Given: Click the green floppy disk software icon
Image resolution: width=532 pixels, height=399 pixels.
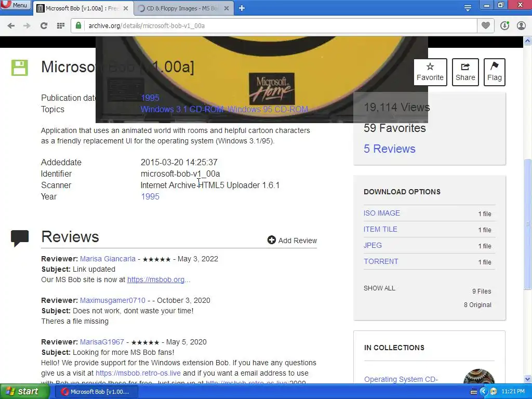Looking at the screenshot, I should [x=19, y=68].
